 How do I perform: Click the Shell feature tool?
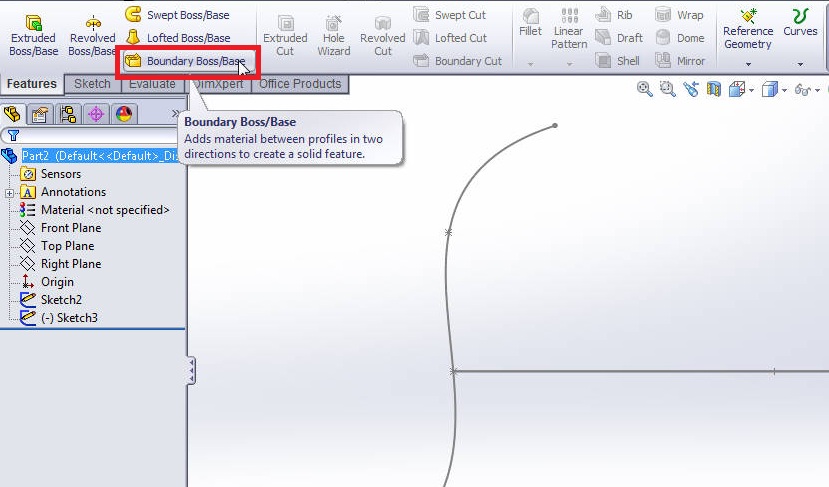[617, 61]
